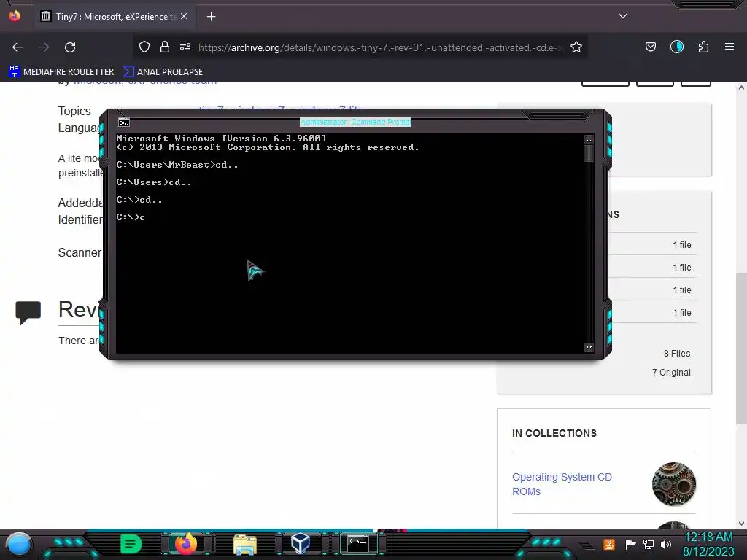Click the IN COLLECTIONS heading
The height and width of the screenshot is (560, 747).
[554, 433]
